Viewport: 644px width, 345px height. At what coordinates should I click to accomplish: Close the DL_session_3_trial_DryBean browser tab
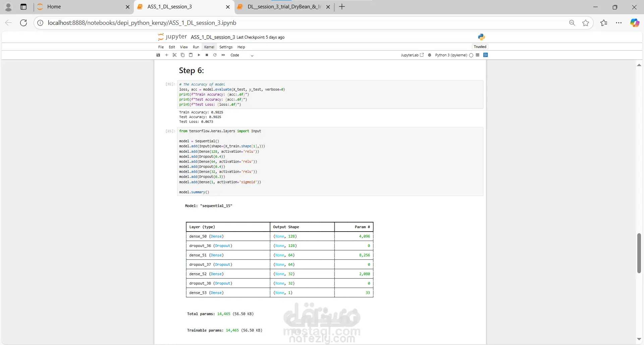328,7
